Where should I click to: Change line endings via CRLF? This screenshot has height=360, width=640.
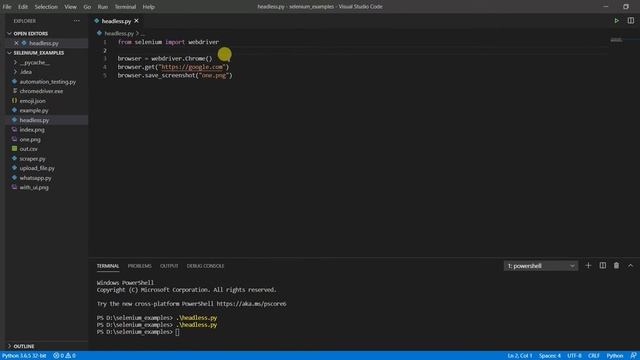point(593,356)
